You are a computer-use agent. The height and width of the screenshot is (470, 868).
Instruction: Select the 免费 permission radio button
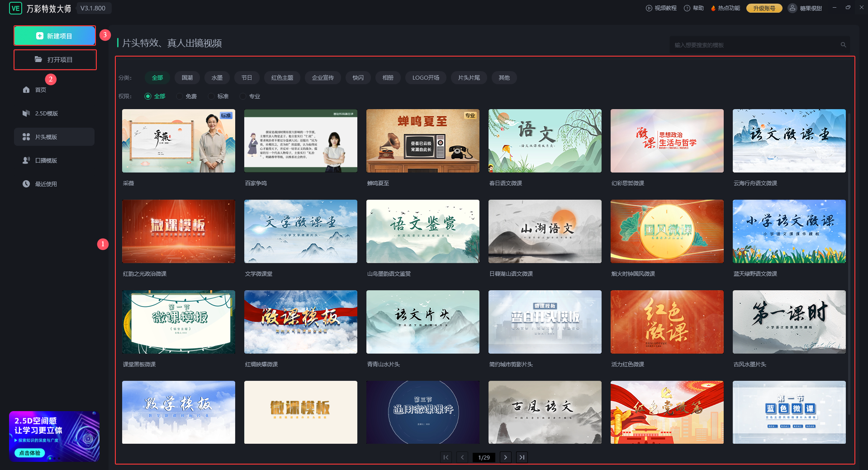pyautogui.click(x=180, y=96)
